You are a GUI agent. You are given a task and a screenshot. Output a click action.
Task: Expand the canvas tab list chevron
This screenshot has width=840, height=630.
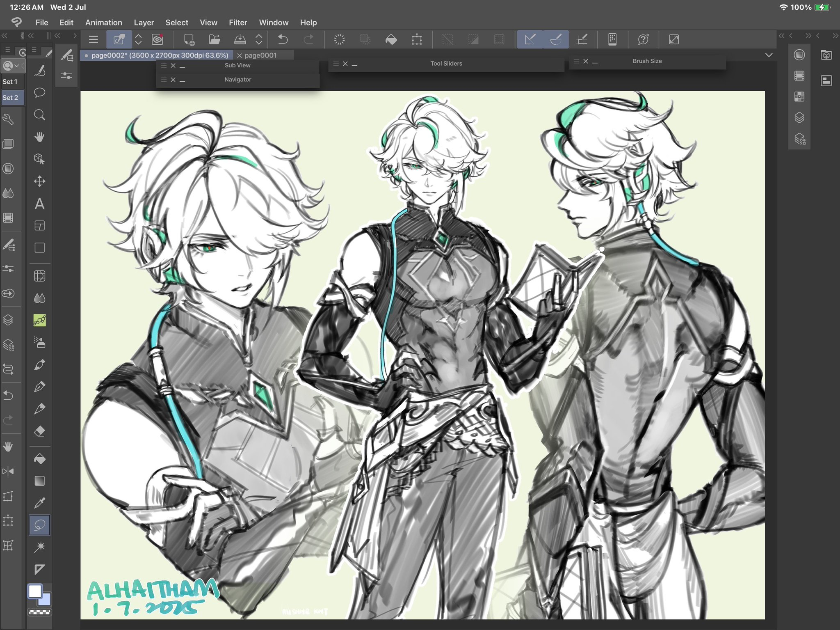(769, 55)
